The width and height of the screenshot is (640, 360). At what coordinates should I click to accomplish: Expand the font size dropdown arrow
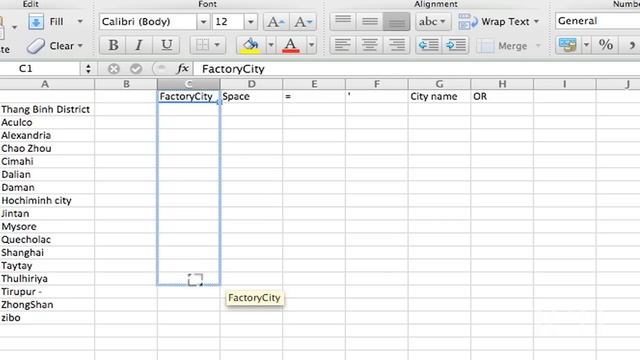pyautogui.click(x=251, y=22)
